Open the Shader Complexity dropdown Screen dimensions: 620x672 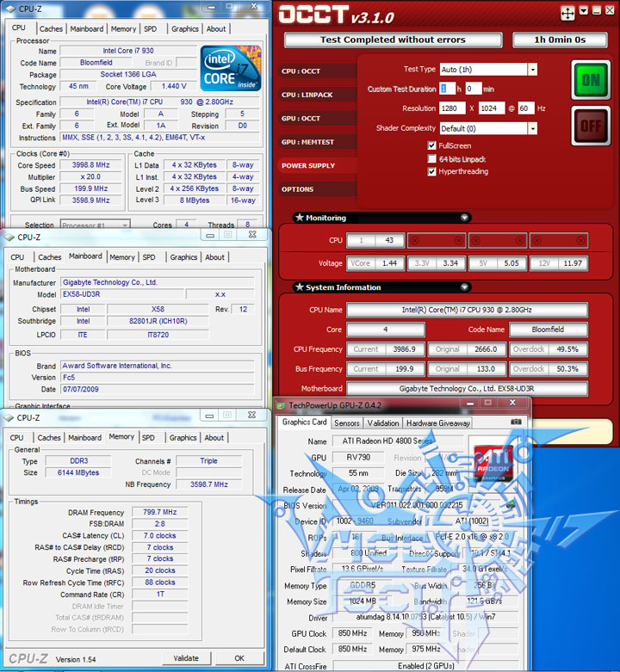(x=532, y=128)
